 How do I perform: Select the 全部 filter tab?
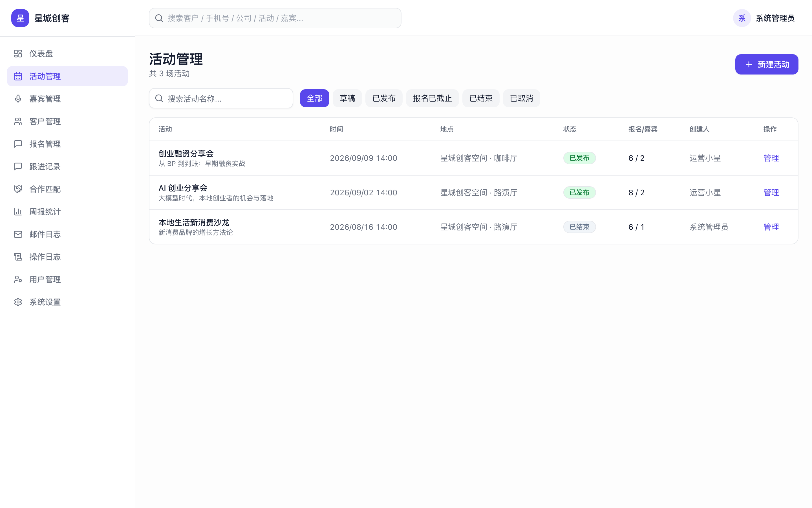(314, 98)
